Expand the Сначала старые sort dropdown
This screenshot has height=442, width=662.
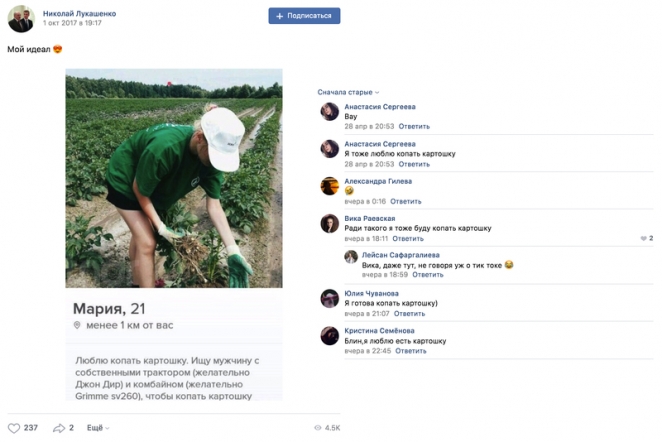(349, 92)
